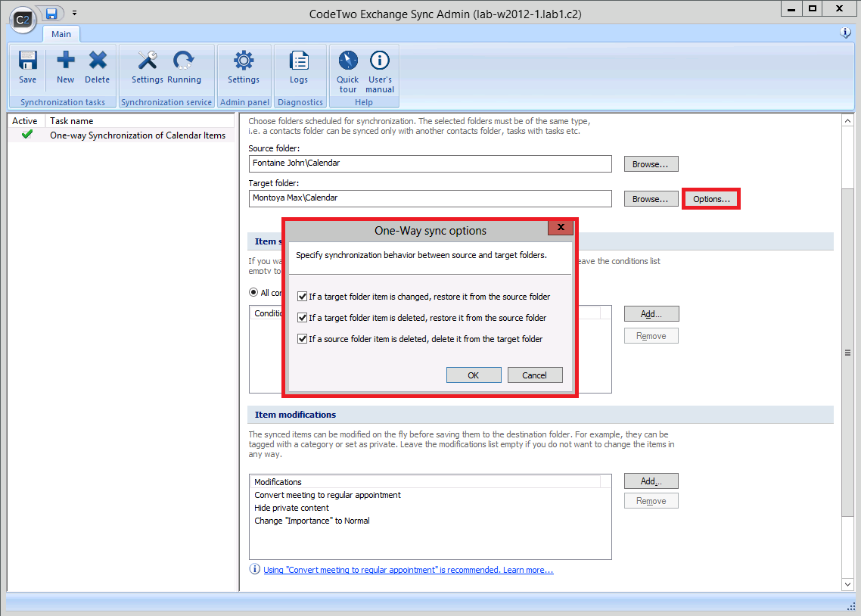Delete the selected synchronization task
Viewport: 861px width, 616px height.
pos(97,67)
